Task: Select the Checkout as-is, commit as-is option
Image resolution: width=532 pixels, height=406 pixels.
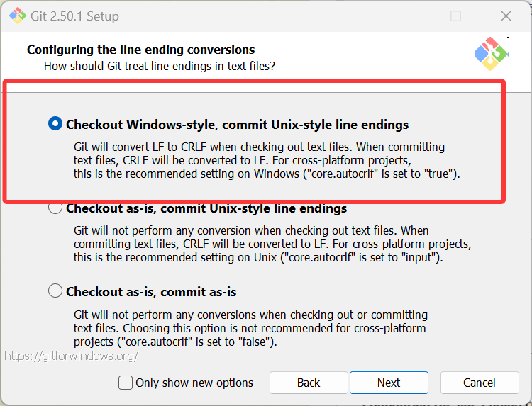Action: 55,291
